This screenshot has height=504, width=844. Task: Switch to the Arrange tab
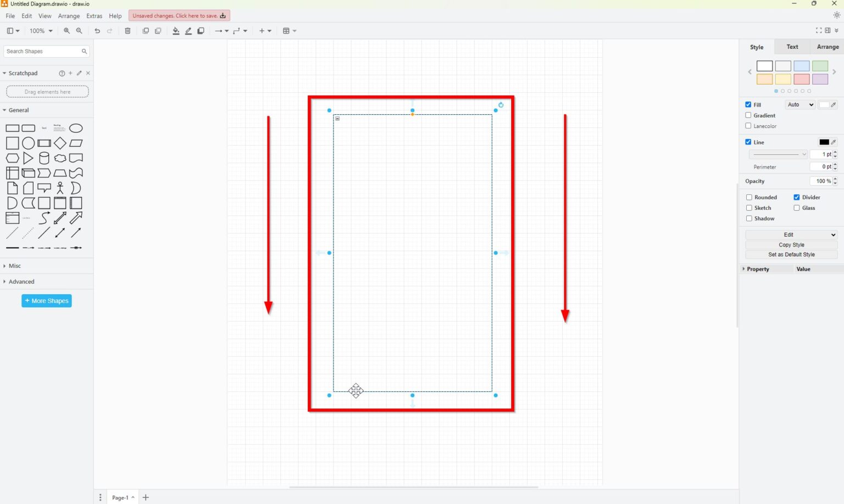[828, 47]
